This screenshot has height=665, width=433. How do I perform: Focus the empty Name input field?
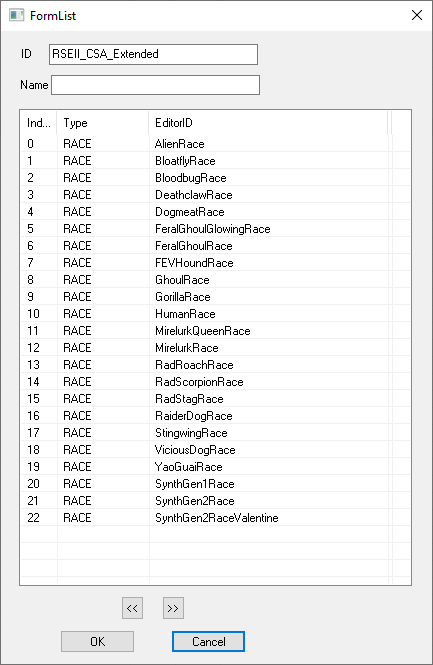[x=155, y=85]
